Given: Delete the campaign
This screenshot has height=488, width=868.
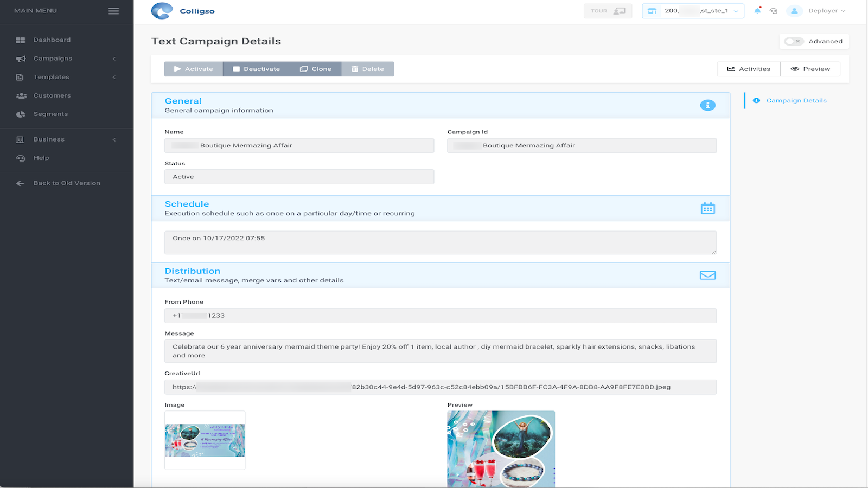Looking at the screenshot, I should 368,69.
